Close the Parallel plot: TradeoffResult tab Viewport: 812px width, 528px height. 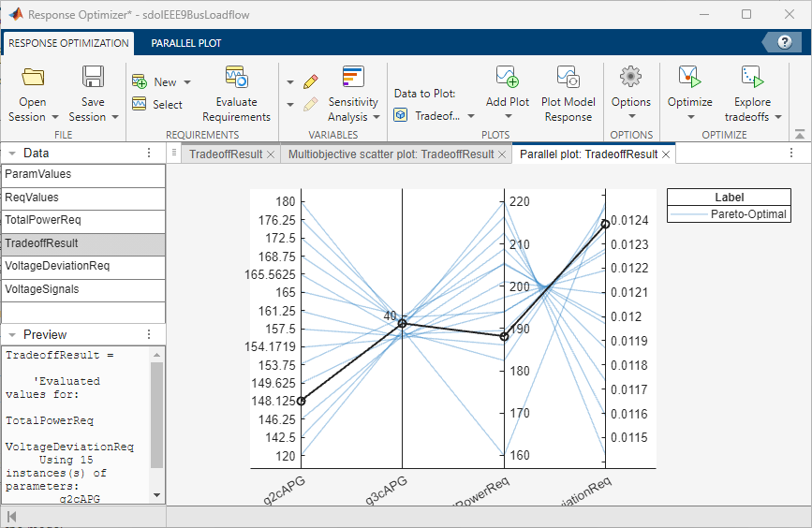667,154
